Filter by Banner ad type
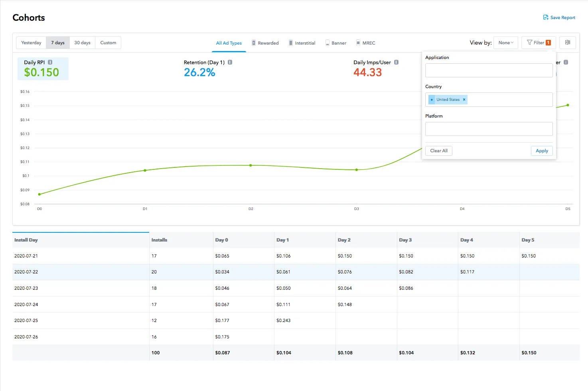Screen dimensions: 588x391 [336, 43]
